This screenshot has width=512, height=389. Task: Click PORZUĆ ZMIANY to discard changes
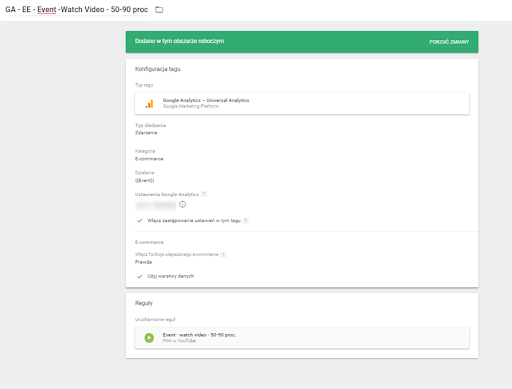449,42
